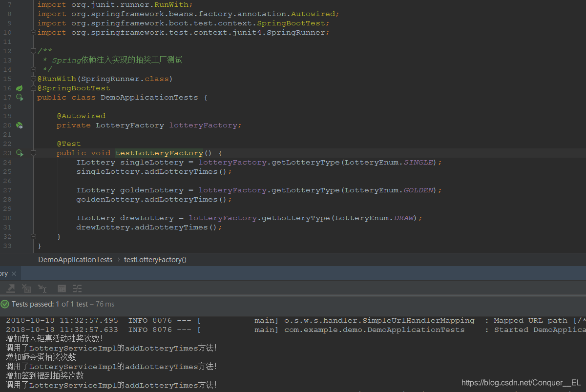Click com.example.demo.DemoApplicationTests in the console log
Image resolution: width=586 pixels, height=392 pixels.
tap(375, 330)
